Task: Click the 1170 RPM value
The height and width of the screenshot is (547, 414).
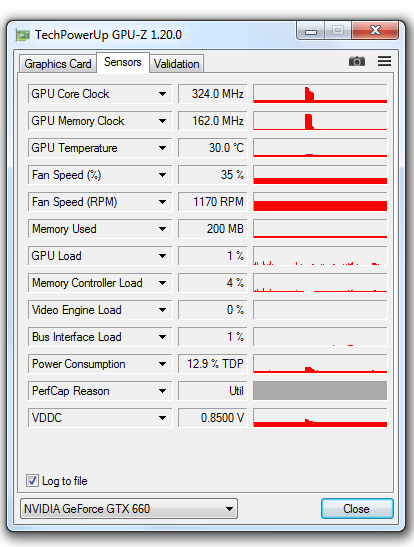Action: coord(213,202)
